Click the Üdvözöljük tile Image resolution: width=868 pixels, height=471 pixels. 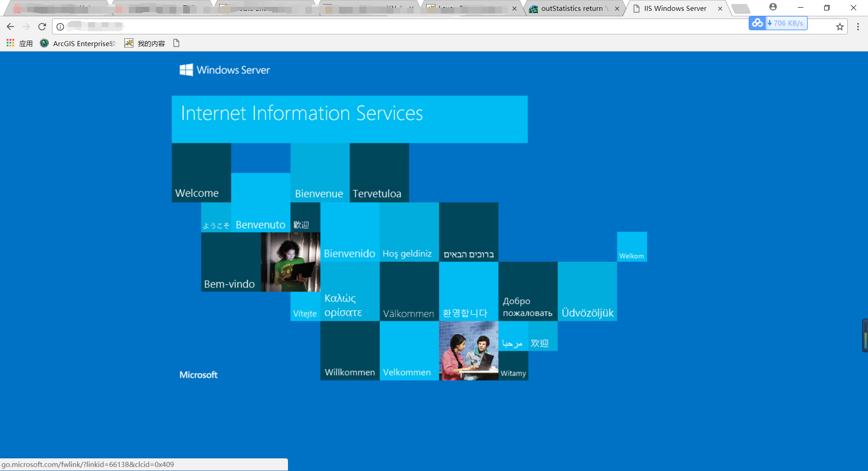[x=587, y=292]
